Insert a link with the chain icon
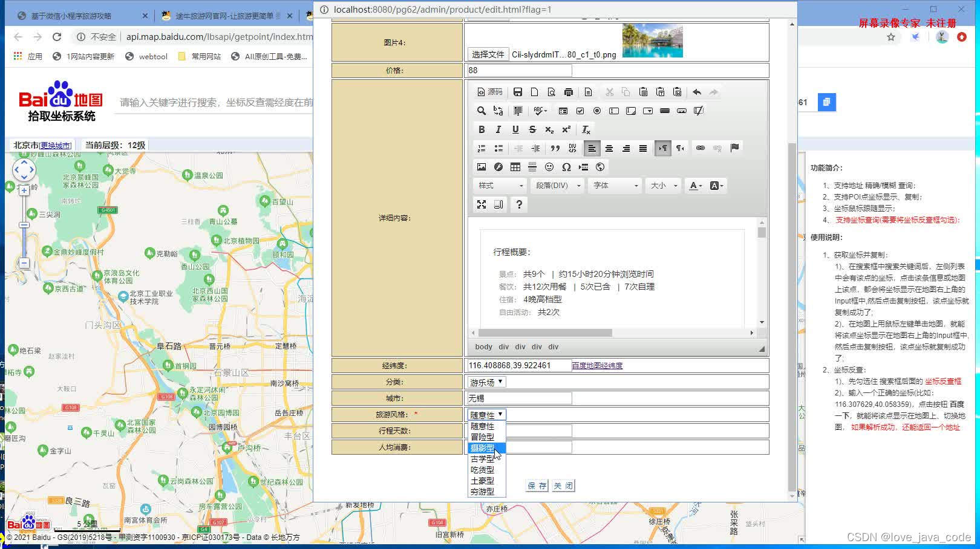Viewport: 980px width, 549px height. point(700,148)
